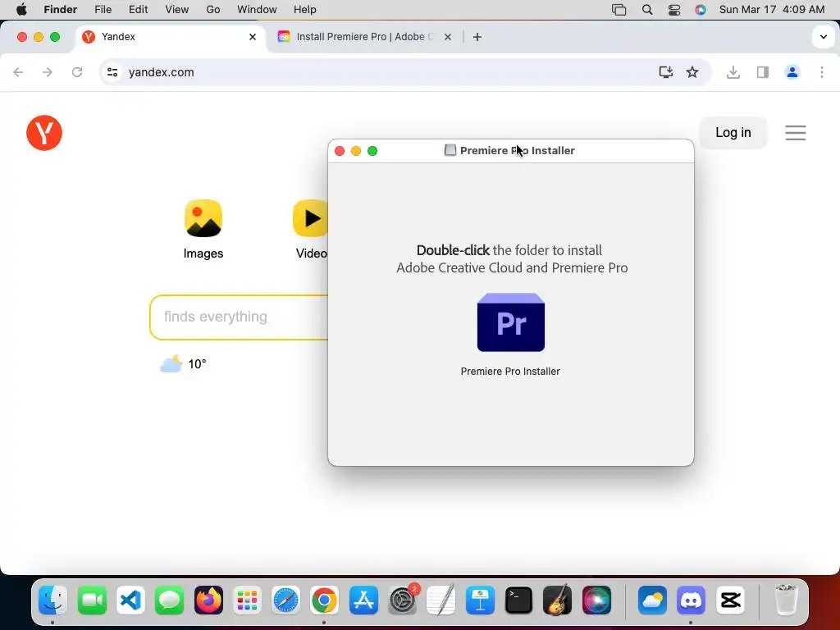The height and width of the screenshot is (630, 840).
Task: Click the Premiere Pro Installer window title
Action: point(517,151)
